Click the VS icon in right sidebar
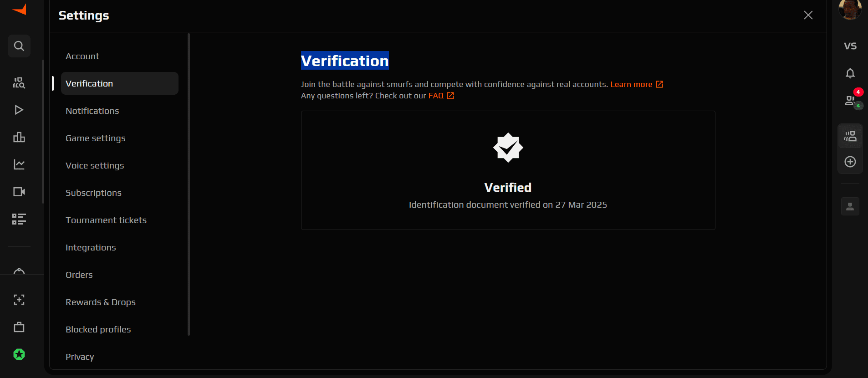 pos(850,46)
